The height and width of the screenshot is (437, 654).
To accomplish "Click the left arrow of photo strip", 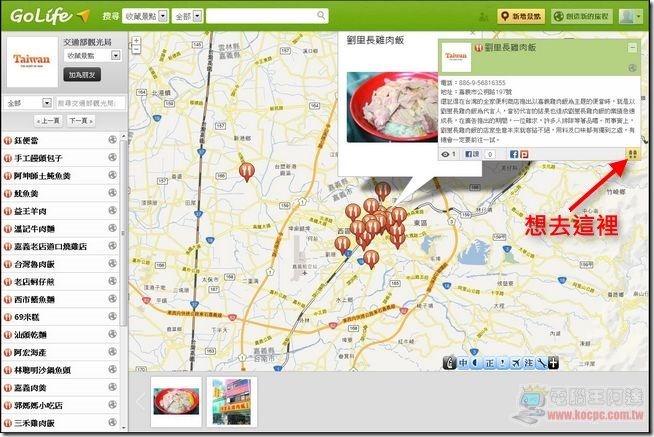I will (x=141, y=401).
